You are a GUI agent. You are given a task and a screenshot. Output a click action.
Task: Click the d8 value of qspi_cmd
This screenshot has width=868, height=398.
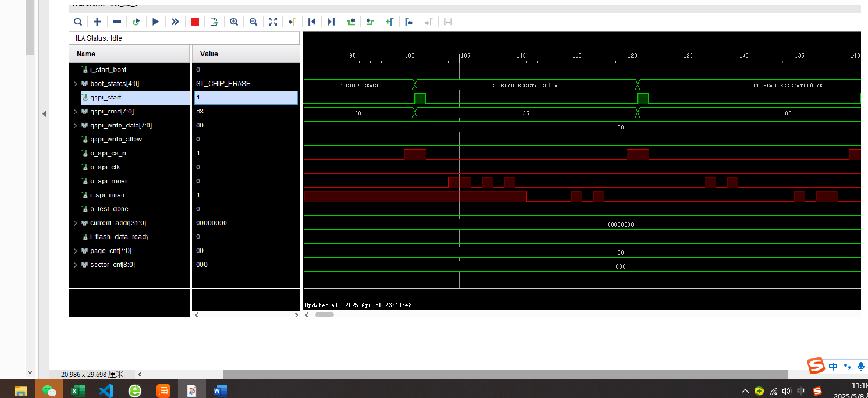[x=200, y=112]
